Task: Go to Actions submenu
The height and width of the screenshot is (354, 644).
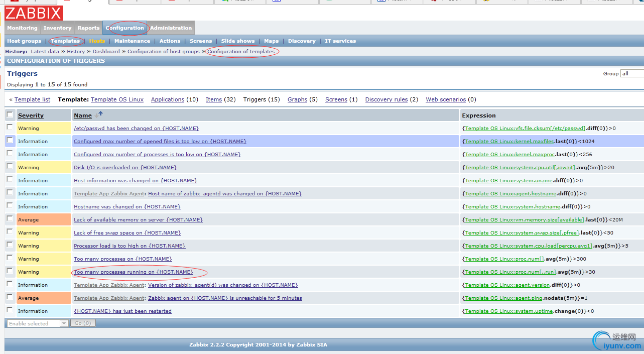Action: (170, 41)
